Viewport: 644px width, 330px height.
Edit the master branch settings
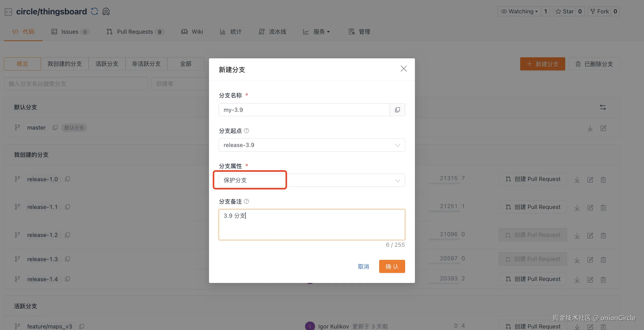(x=603, y=128)
